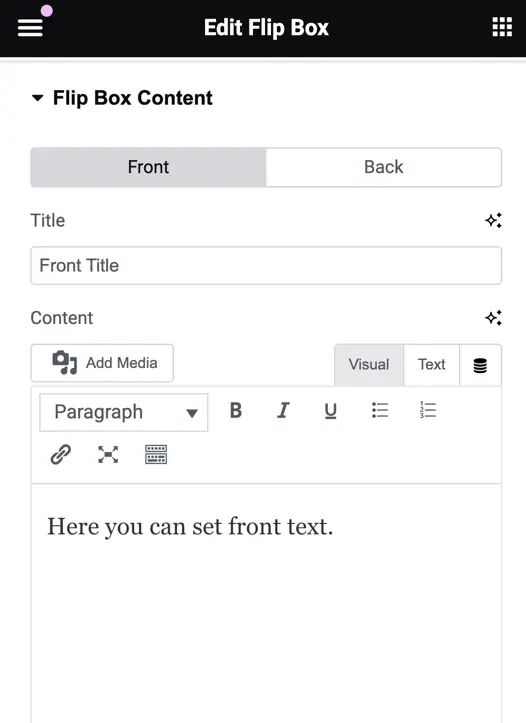Toggle fullscreen editor mode
This screenshot has width=526, height=723.
point(108,455)
